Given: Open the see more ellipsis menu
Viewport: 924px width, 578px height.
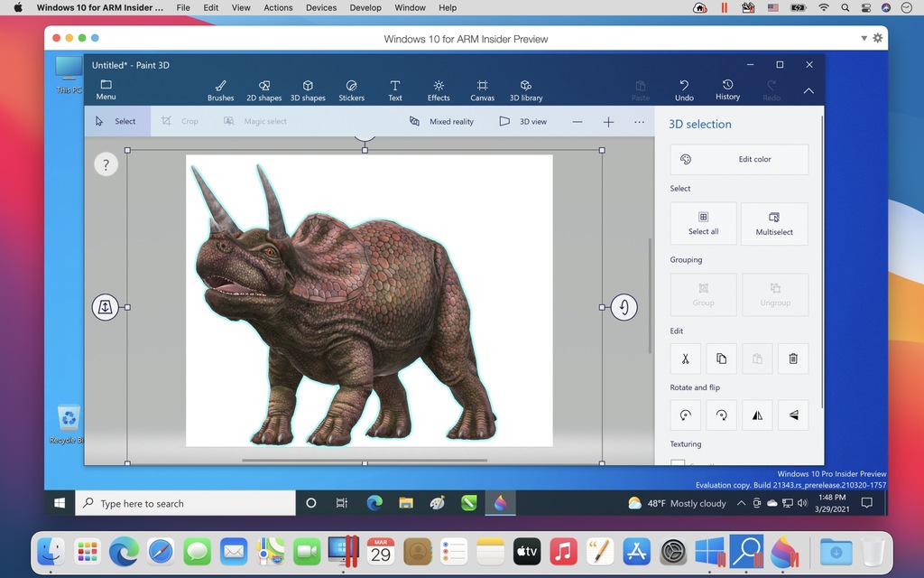Looking at the screenshot, I should [x=639, y=122].
